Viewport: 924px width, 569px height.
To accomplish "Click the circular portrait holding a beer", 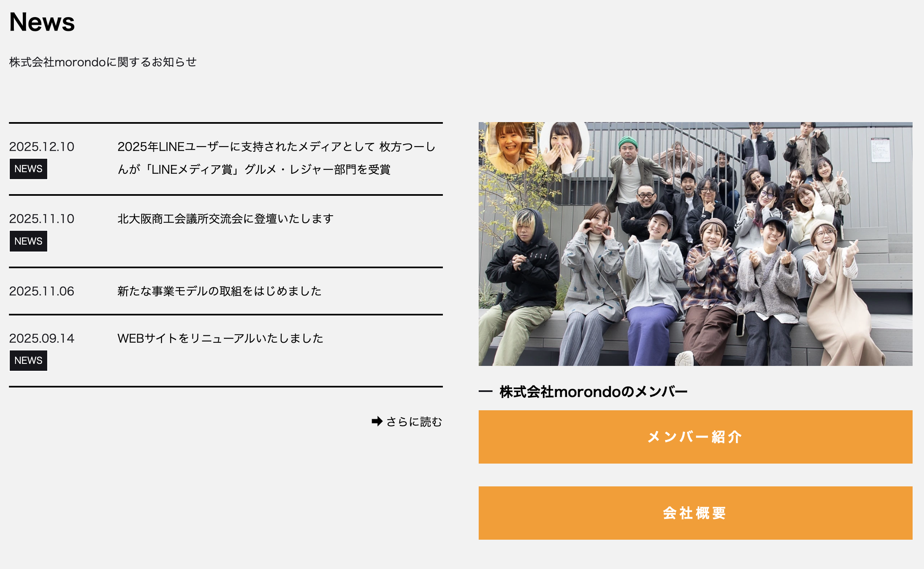I will pyautogui.click(x=513, y=147).
